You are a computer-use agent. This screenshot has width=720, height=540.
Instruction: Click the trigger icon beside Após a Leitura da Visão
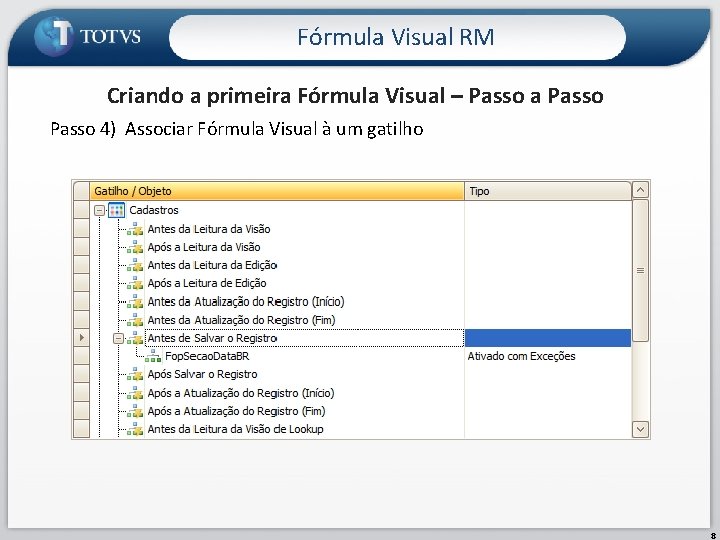point(135,247)
